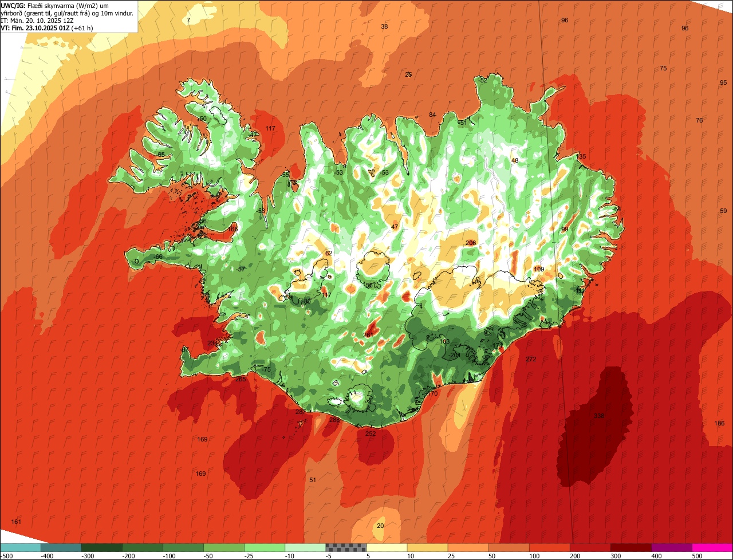This screenshot has width=733, height=560.
Task: Select the orange swatch between 25 and 50
Action: click(468, 547)
